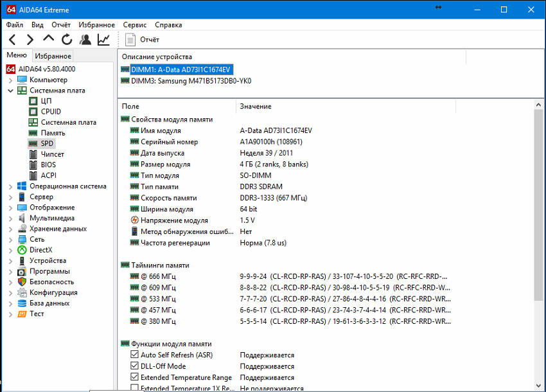Open the user profile toolbar icon
This screenshot has height=392, width=546.
point(85,40)
